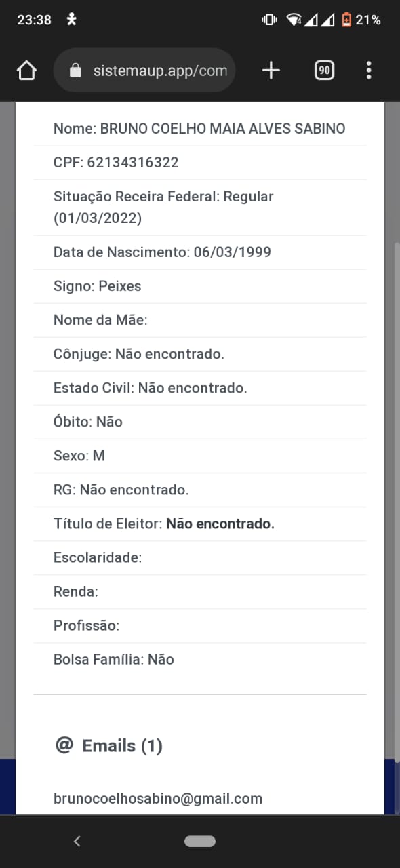Select the CPF number row
This screenshot has width=400, height=868.
click(x=200, y=163)
